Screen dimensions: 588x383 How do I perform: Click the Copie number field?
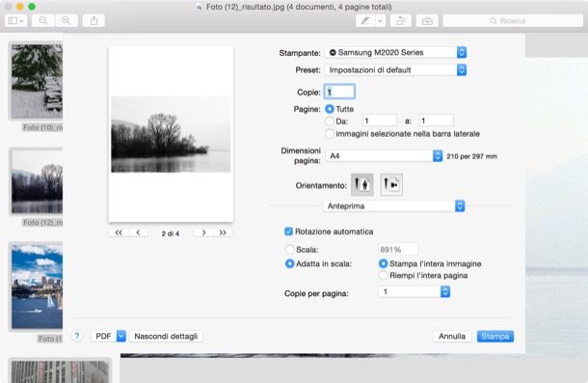pyautogui.click(x=339, y=92)
